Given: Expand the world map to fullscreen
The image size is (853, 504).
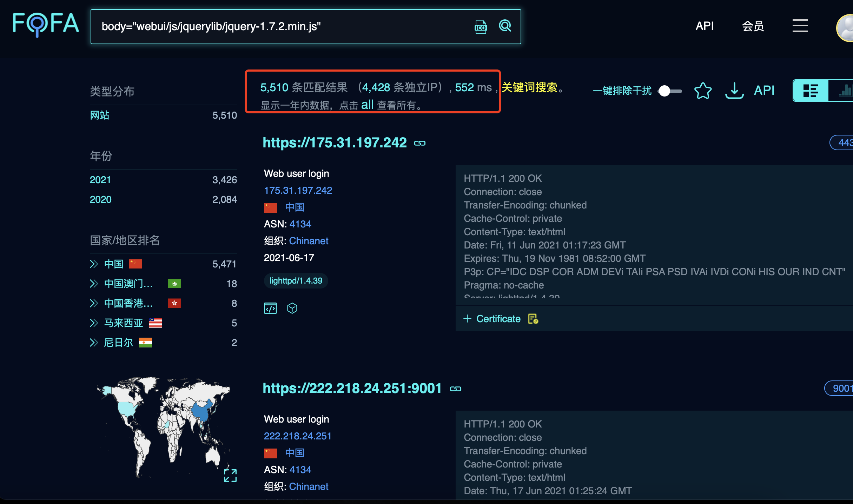Looking at the screenshot, I should point(230,475).
